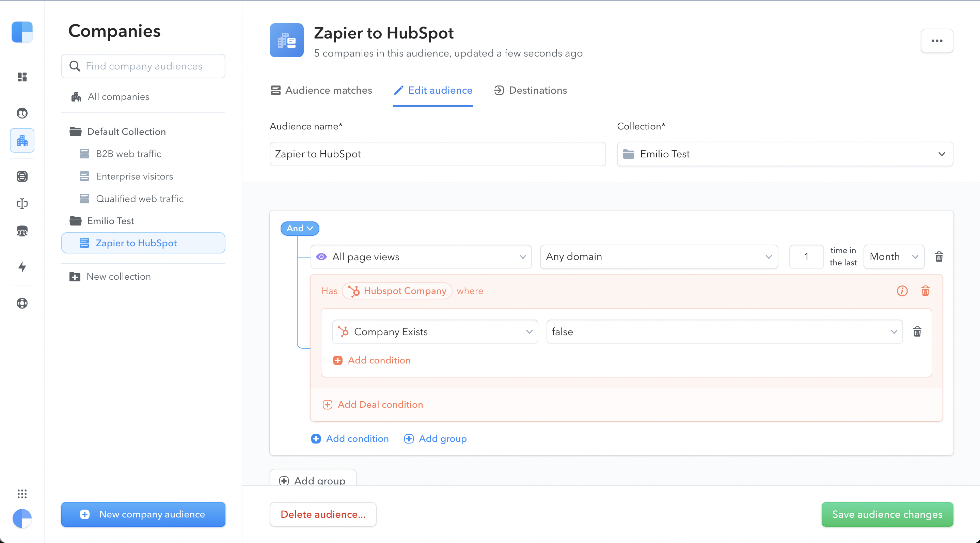Open the Any domain dropdown
Screen dimensions: 980x543
click(659, 257)
